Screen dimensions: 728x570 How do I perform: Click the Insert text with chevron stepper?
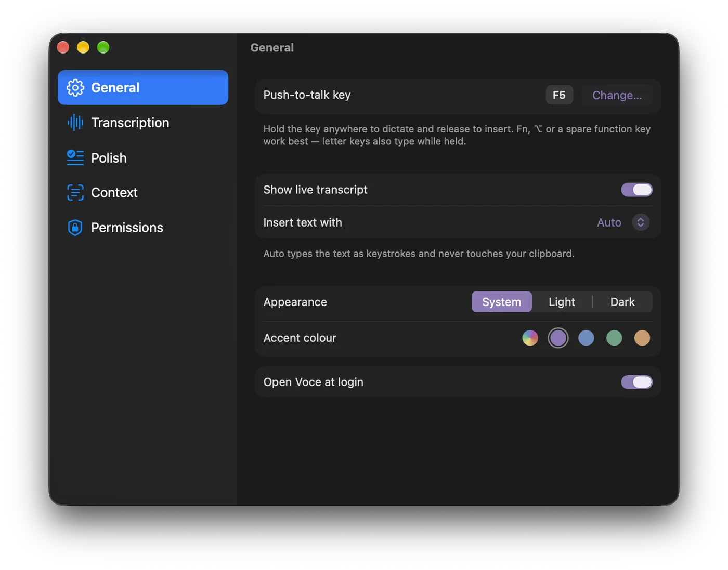641,222
